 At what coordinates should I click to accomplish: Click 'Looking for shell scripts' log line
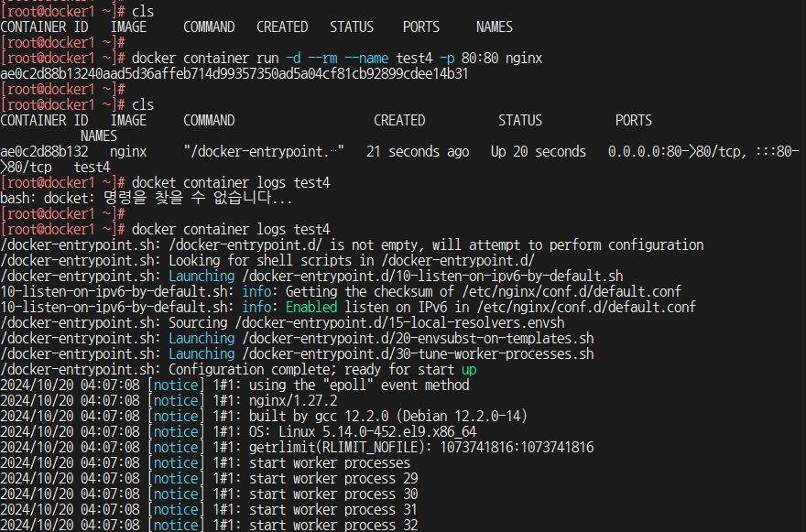point(267,261)
